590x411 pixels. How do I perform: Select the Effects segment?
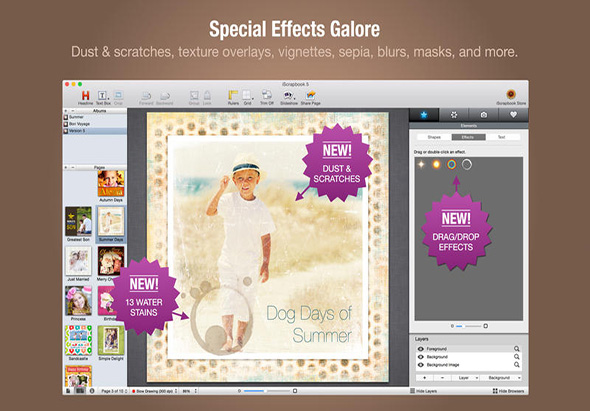click(468, 137)
